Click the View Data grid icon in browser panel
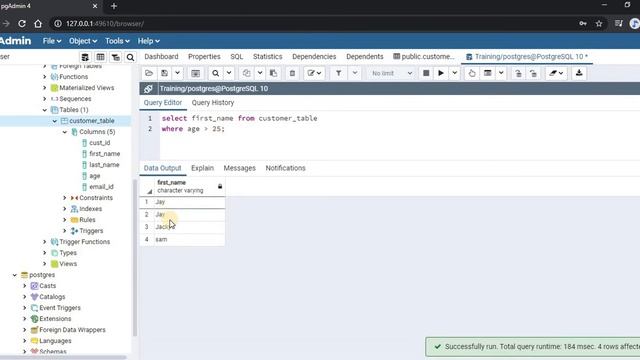The height and width of the screenshot is (360, 640). click(100, 57)
